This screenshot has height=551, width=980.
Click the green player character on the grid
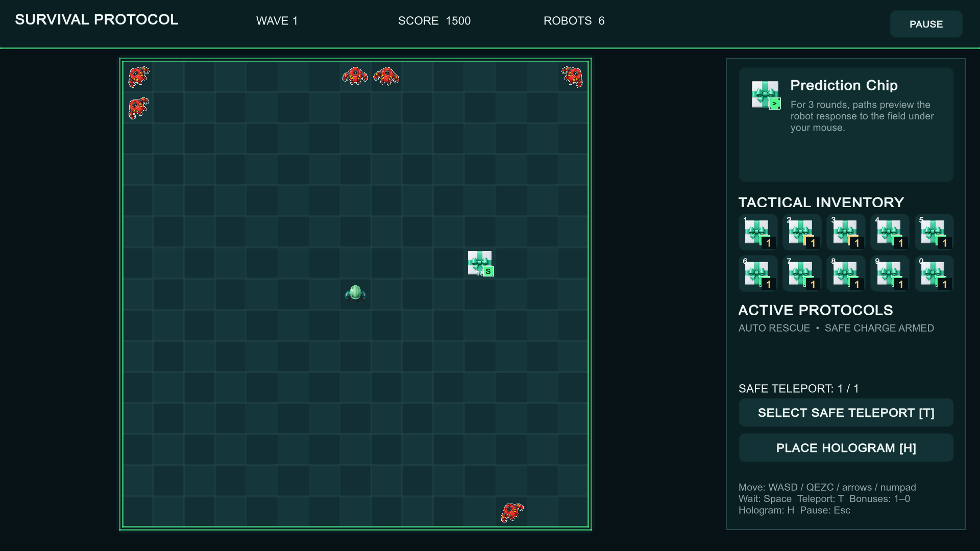coord(355,293)
